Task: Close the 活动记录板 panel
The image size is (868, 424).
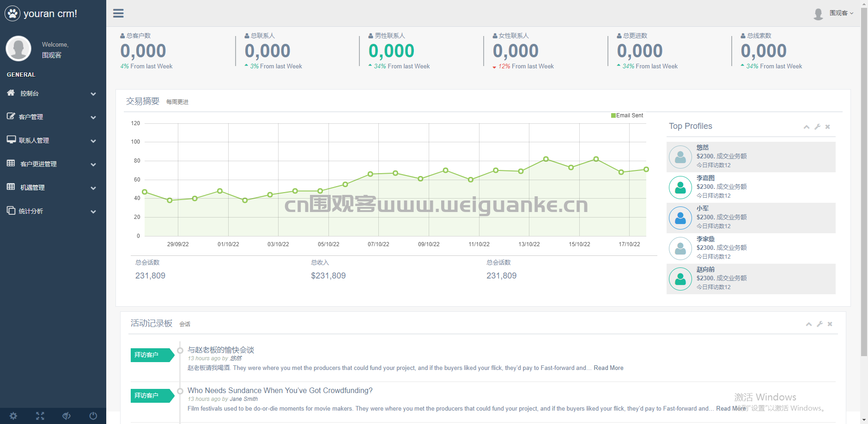Action: [x=830, y=324]
